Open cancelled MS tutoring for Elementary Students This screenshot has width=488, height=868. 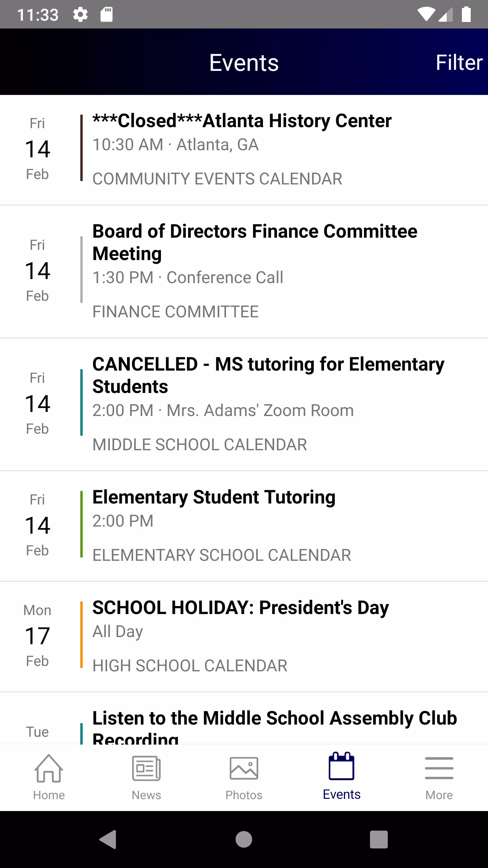point(244,404)
